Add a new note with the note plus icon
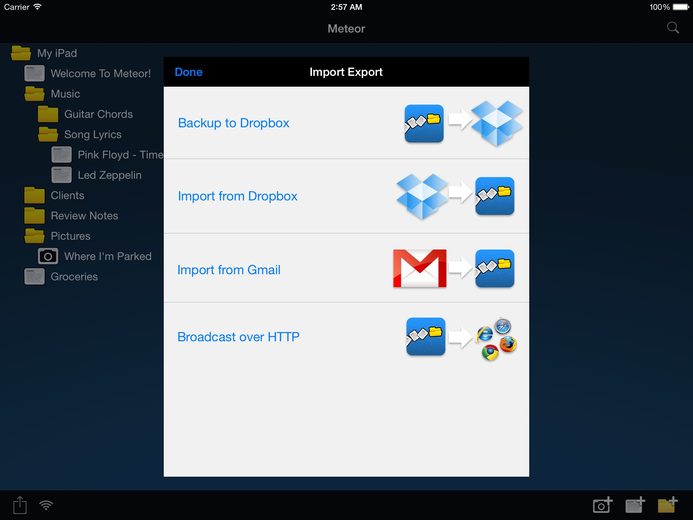 [x=635, y=505]
